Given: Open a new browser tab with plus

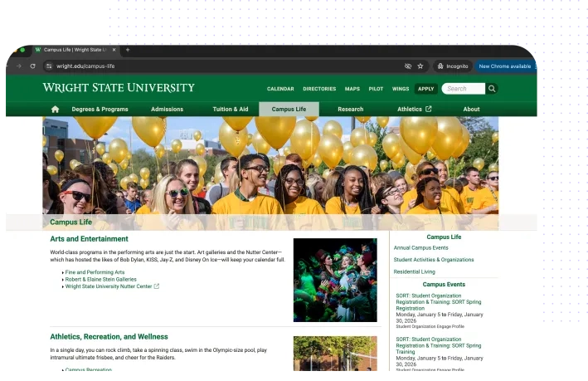Looking at the screenshot, I should click(x=128, y=50).
